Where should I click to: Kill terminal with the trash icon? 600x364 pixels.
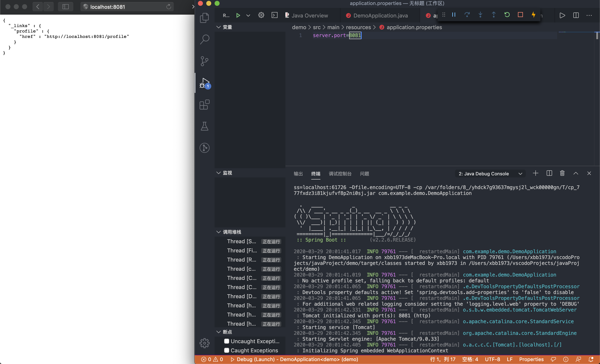pyautogui.click(x=562, y=173)
